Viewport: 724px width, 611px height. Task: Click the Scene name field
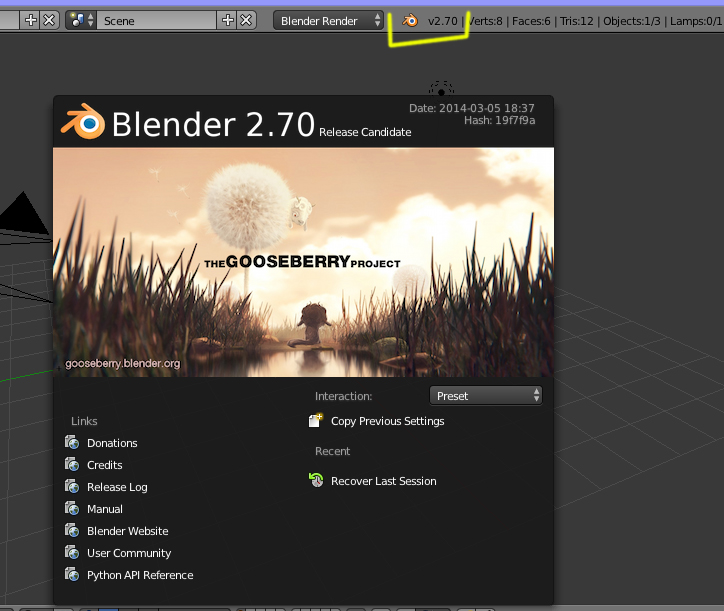156,21
